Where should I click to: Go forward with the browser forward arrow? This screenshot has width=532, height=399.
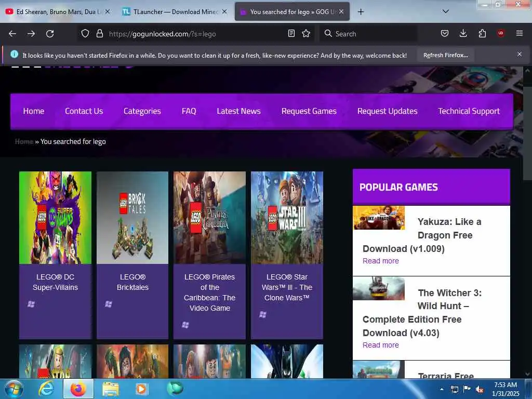pyautogui.click(x=31, y=34)
